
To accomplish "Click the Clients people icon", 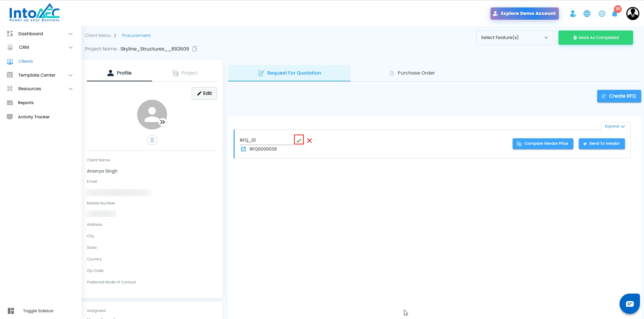I will coord(10,61).
